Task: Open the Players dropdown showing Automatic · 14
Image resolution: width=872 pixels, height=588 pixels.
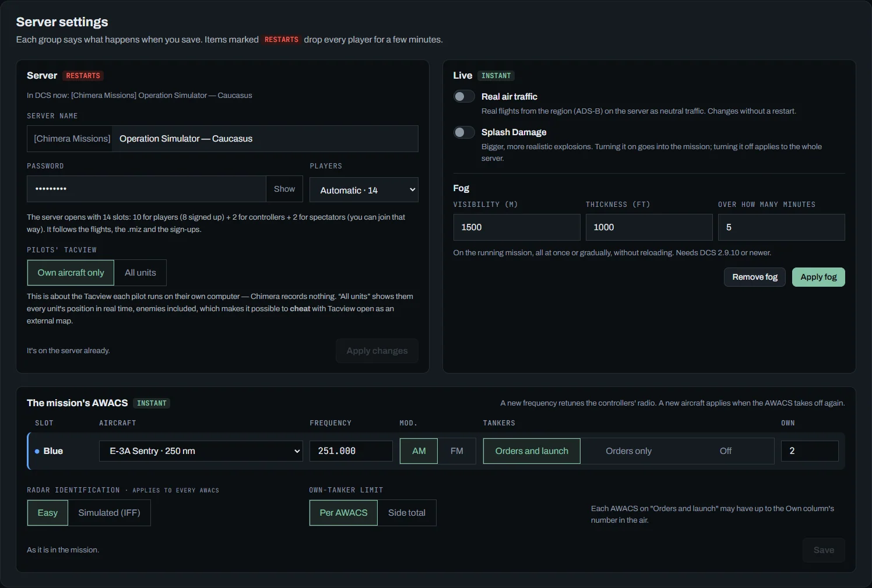Action: pos(364,190)
